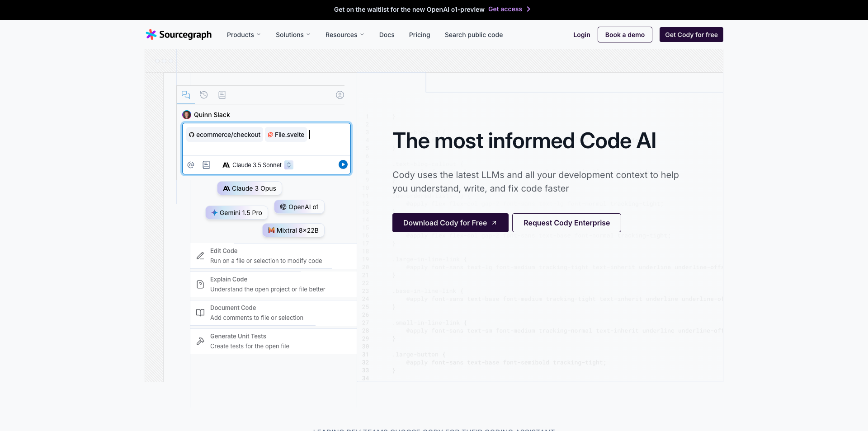The width and height of the screenshot is (868, 431).
Task: Click Download Cody for Free button
Action: click(450, 223)
